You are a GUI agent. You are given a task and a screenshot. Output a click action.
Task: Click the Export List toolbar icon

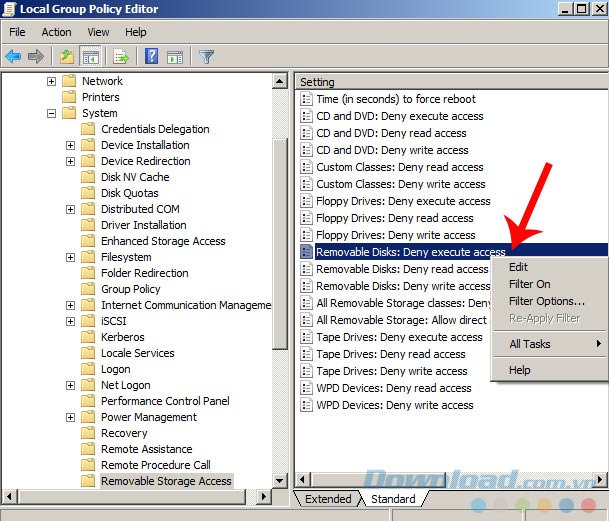coord(121,56)
